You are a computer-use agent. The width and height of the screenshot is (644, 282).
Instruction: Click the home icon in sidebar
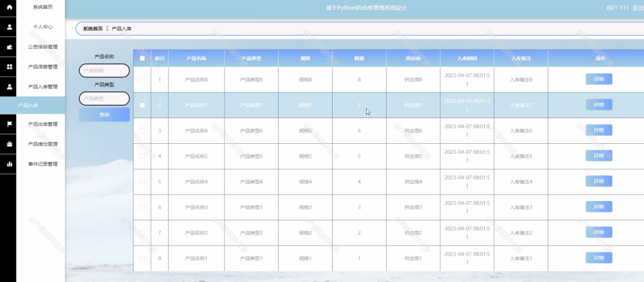pyautogui.click(x=9, y=7)
